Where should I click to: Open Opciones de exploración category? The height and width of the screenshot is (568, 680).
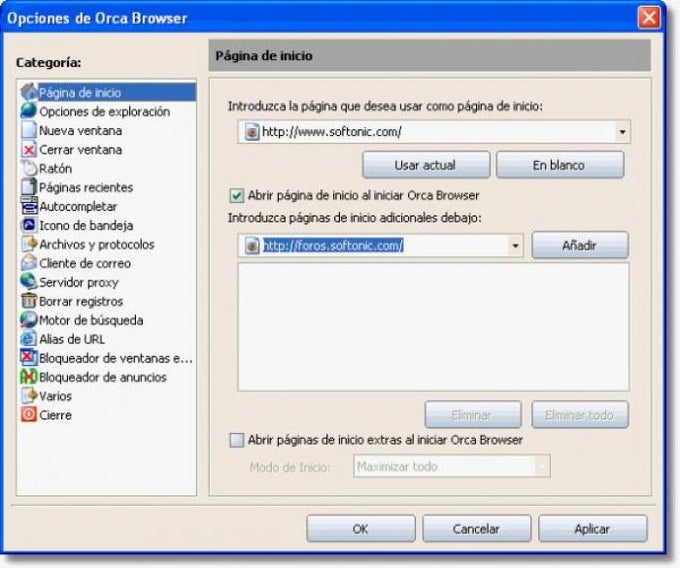(105, 111)
